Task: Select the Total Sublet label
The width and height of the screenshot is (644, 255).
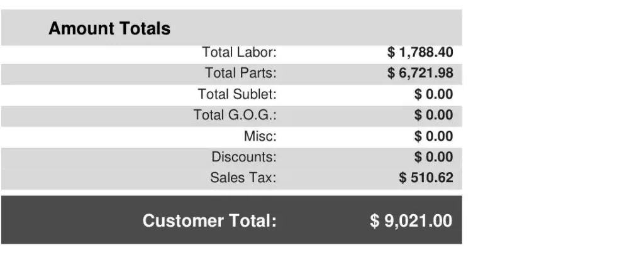Action: (x=237, y=94)
